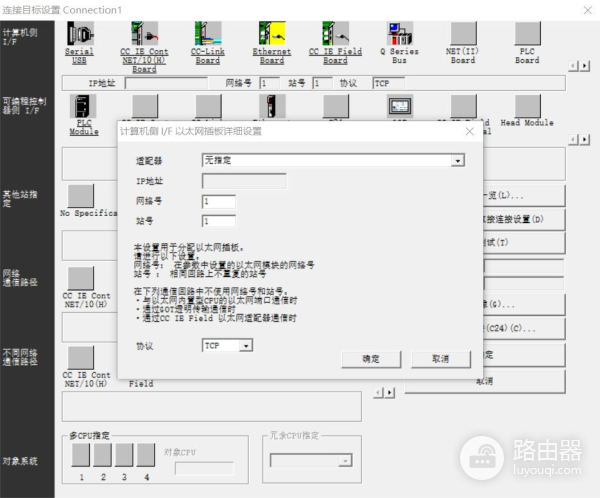This screenshot has width=600, height=498.
Task: Click the background 协议 TCP field
Action: tap(389, 83)
